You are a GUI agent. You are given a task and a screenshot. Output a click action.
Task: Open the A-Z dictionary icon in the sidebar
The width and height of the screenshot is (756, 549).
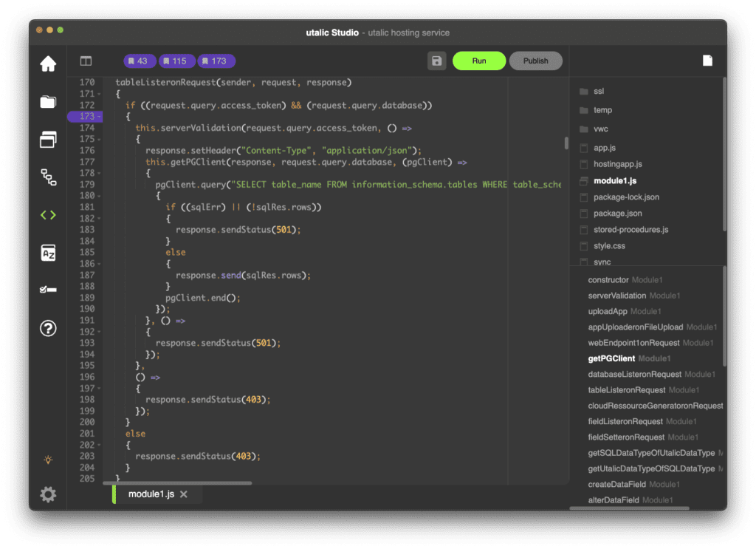[48, 253]
